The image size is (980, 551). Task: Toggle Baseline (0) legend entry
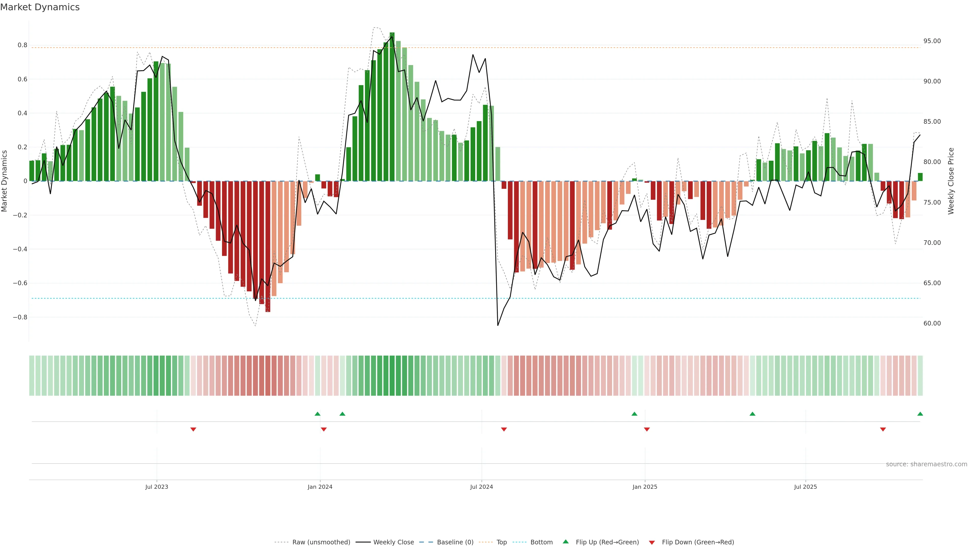point(455,542)
